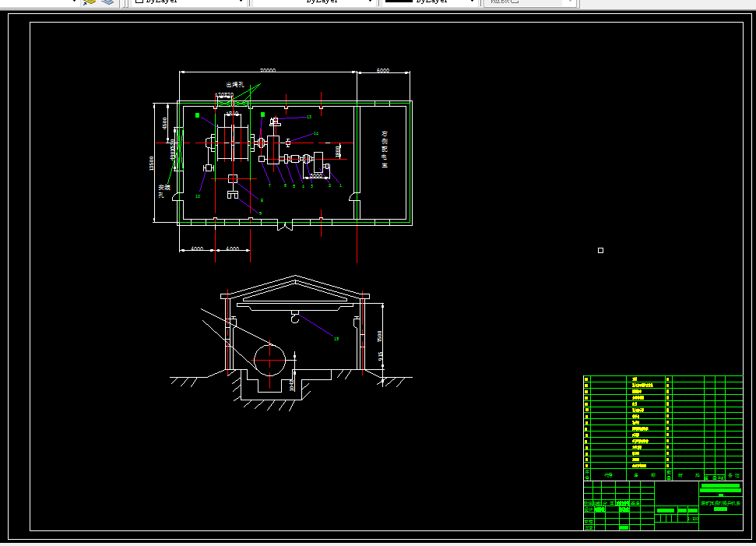Viewport: 756px width, 546px height.
Task: Select the 1800 dimension text
Action: coord(338,151)
